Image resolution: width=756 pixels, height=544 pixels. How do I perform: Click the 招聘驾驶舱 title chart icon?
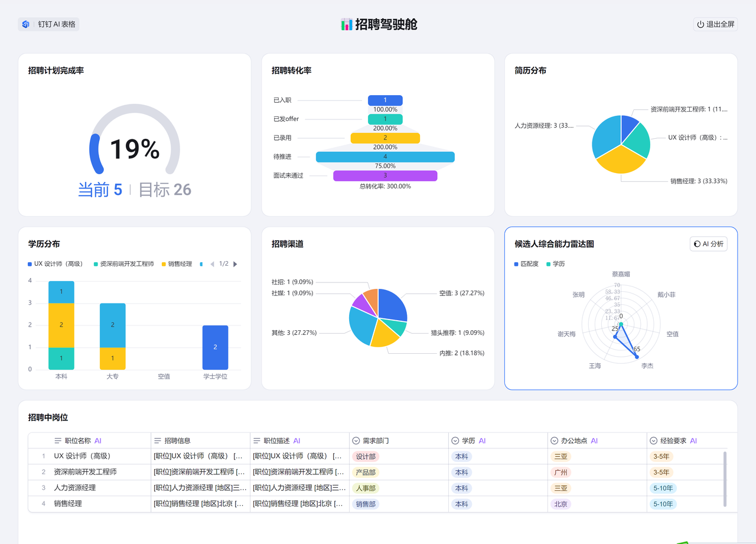click(x=347, y=24)
